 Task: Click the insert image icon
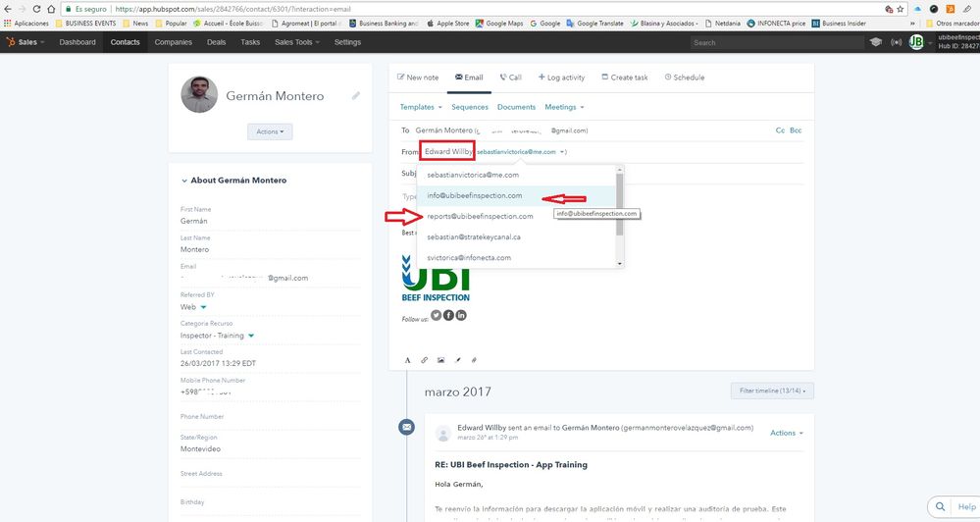click(440, 360)
